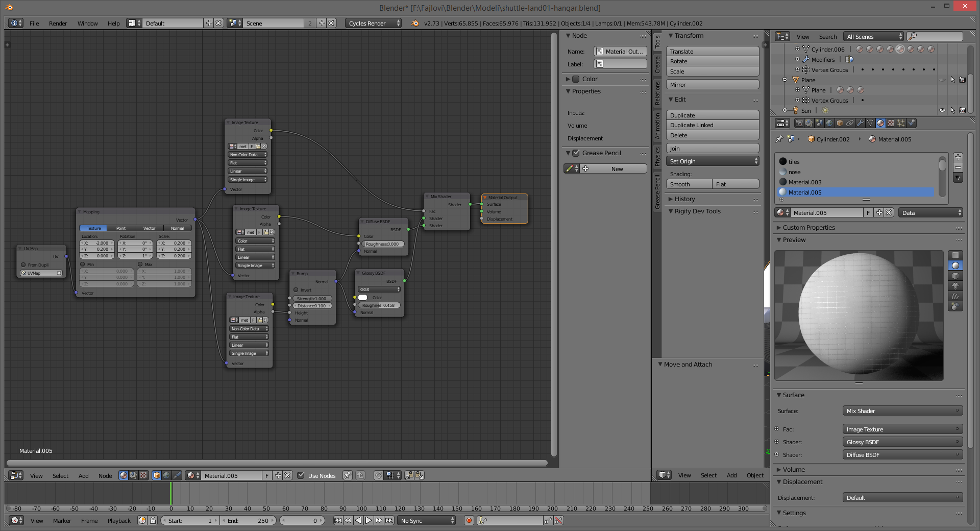The image size is (980, 531).
Task: Switch node tree type to texture nodes
Action: pos(143,475)
